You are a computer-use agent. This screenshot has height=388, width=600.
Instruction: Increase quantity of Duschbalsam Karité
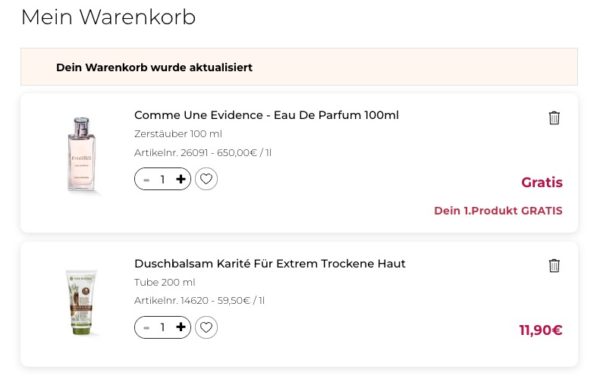click(x=181, y=327)
